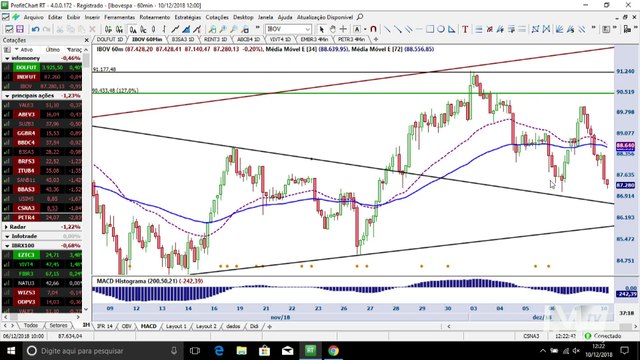Switch to the RENT3 1D chart tab

point(216,39)
